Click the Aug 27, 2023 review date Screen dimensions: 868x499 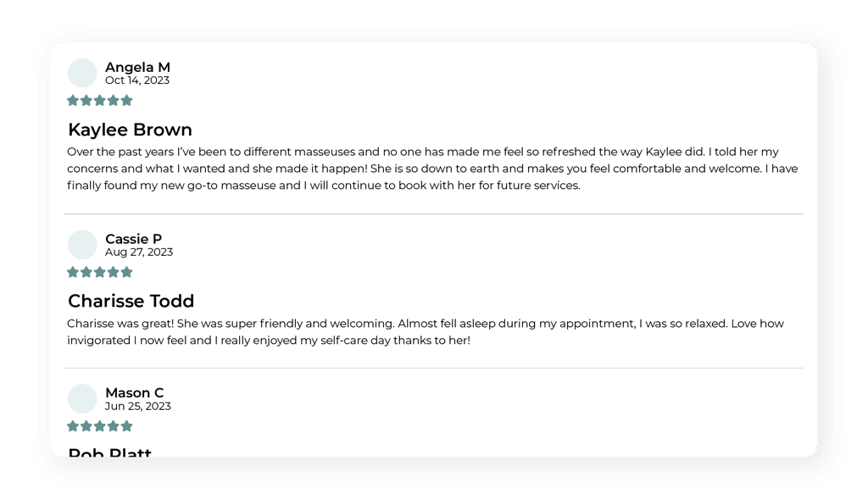point(138,252)
